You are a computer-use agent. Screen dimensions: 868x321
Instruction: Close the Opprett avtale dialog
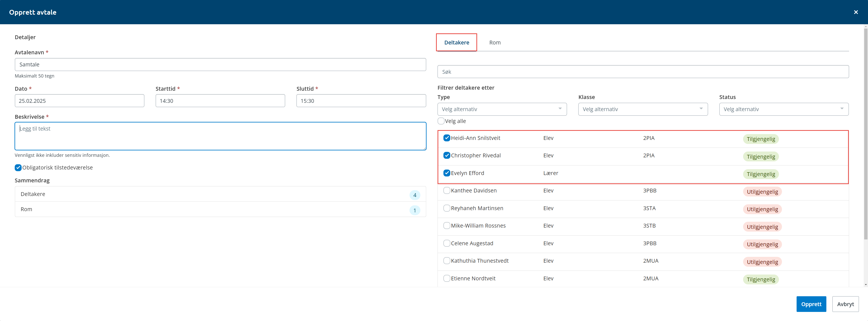[856, 12]
